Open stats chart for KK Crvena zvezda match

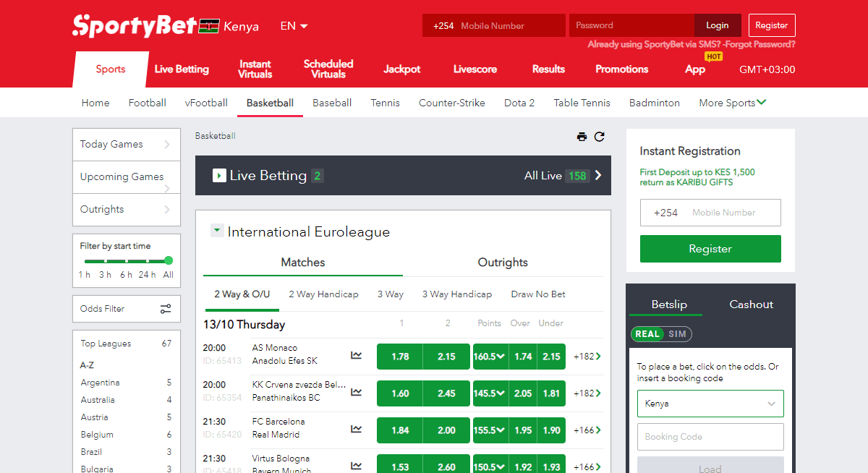click(356, 392)
